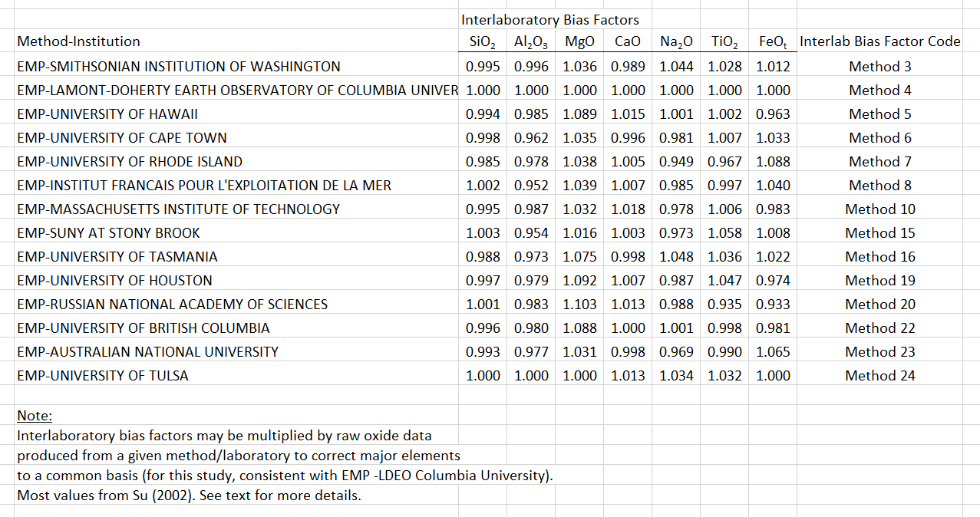This screenshot has width=980, height=517.
Task: Select the Method 24 code cell
Action: [879, 376]
